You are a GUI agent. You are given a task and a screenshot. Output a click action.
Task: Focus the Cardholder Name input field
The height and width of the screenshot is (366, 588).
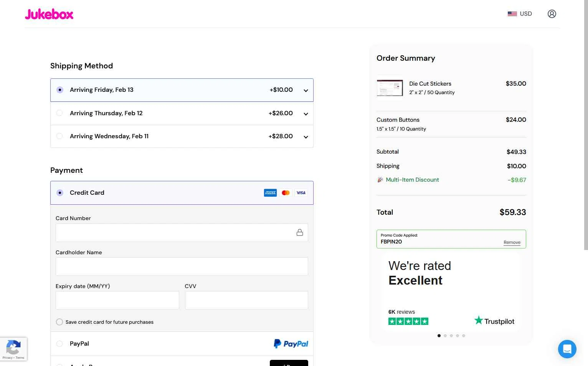(182, 267)
